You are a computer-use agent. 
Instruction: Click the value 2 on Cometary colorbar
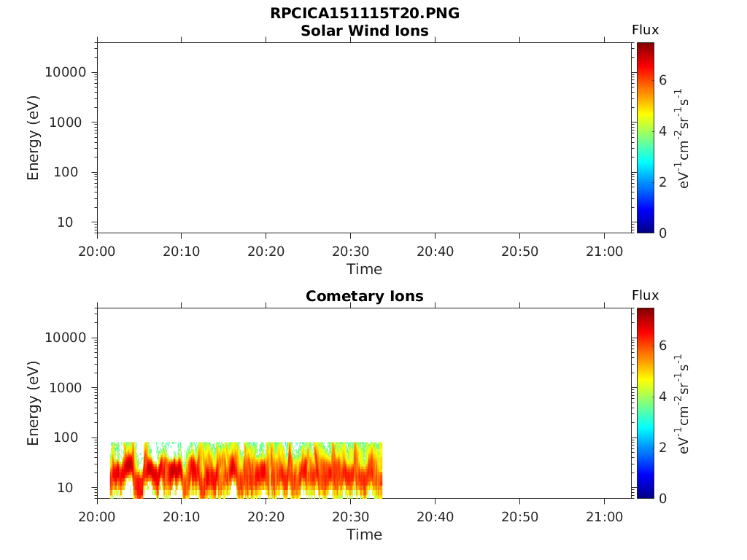662,447
